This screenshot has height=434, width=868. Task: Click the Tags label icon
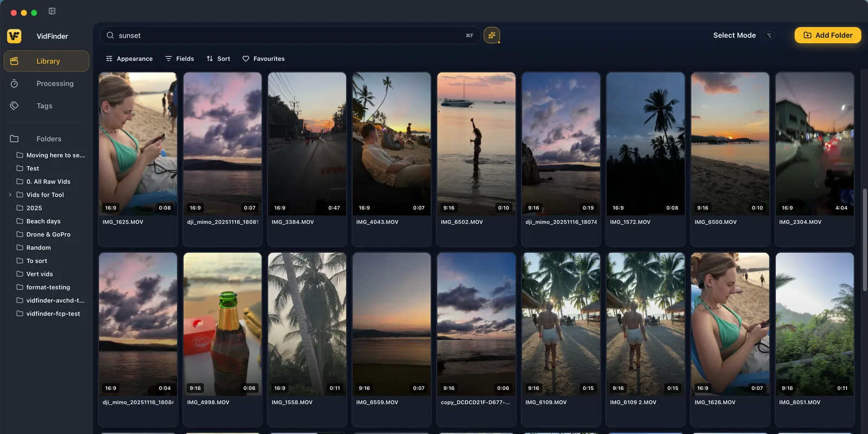coord(14,106)
